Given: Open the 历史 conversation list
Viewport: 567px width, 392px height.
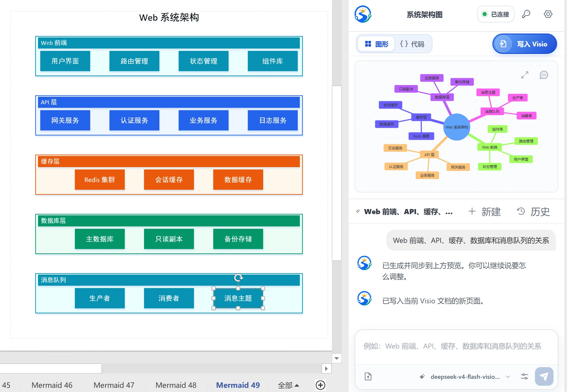Looking at the screenshot, I should coord(533,211).
